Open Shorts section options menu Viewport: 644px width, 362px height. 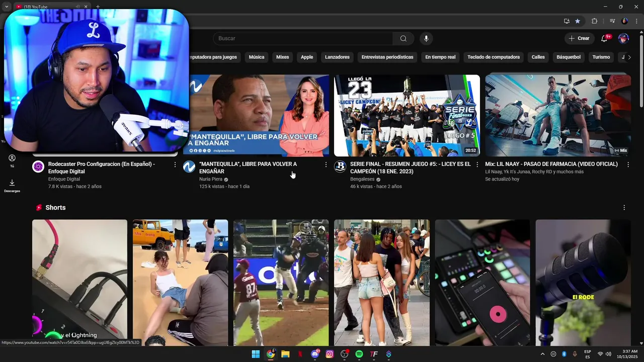coord(624,208)
